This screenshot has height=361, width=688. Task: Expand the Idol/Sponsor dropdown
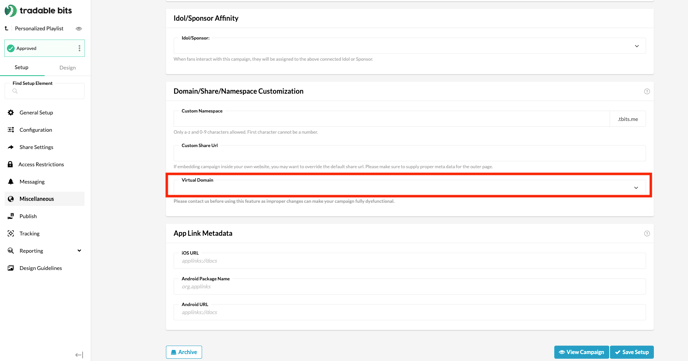click(x=409, y=46)
